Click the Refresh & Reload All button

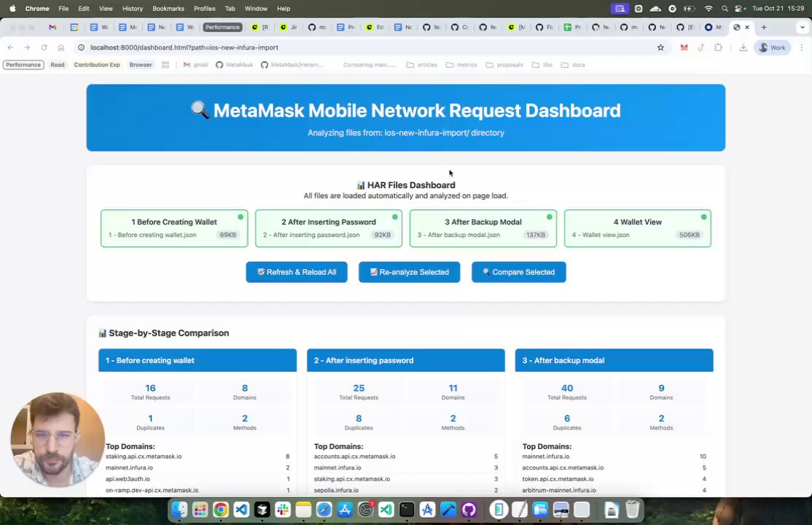[x=296, y=272]
